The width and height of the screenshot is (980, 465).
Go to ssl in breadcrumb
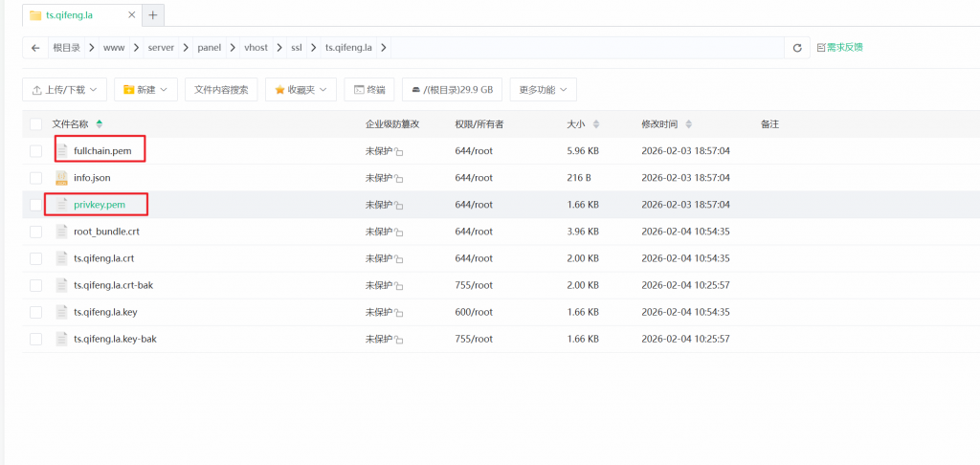click(x=297, y=48)
